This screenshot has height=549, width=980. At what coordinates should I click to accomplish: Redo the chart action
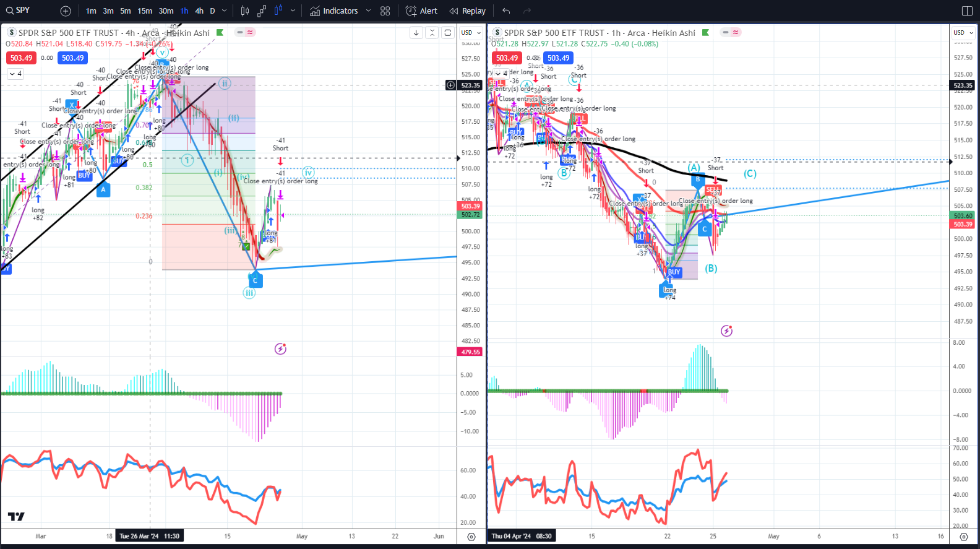pos(527,11)
